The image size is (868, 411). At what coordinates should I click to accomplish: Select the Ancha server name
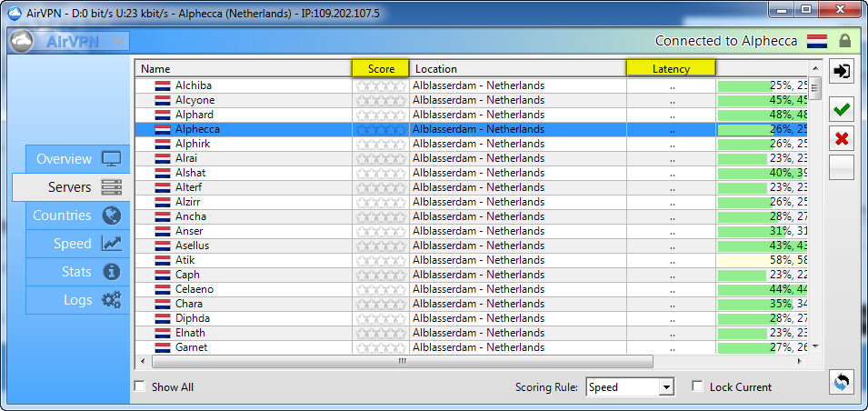(x=191, y=216)
